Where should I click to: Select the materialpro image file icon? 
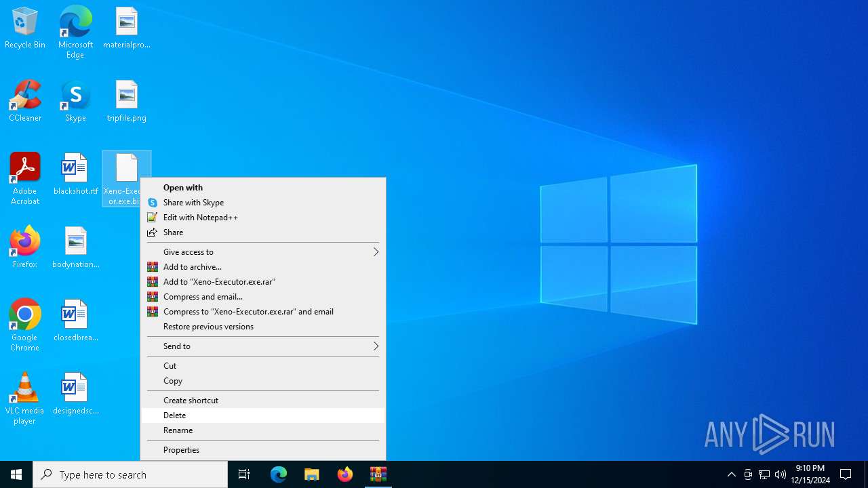[x=127, y=28]
